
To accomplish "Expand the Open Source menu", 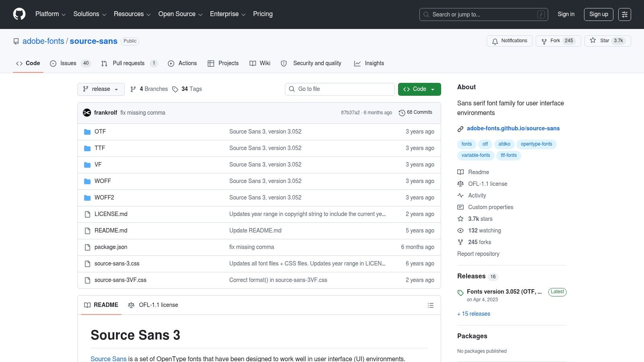I will [x=180, y=14].
